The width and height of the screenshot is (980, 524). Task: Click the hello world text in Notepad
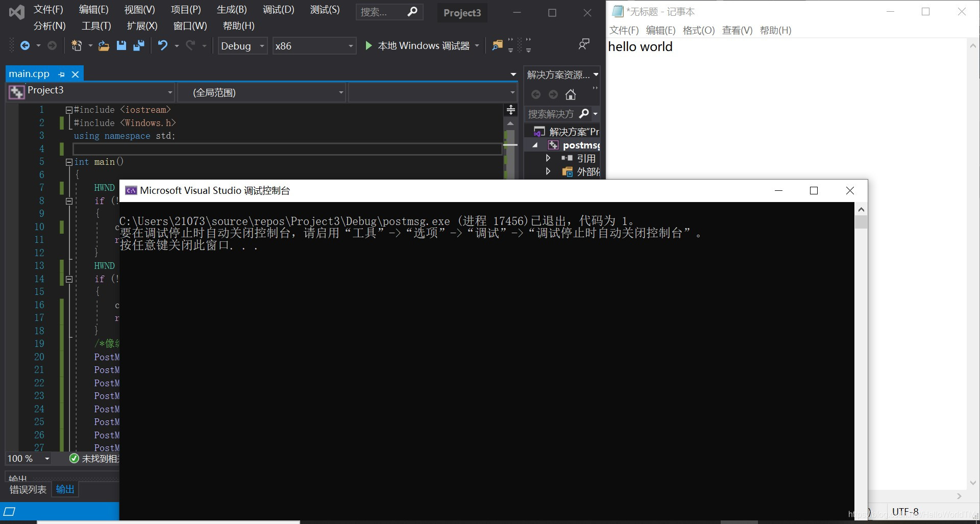(x=640, y=47)
